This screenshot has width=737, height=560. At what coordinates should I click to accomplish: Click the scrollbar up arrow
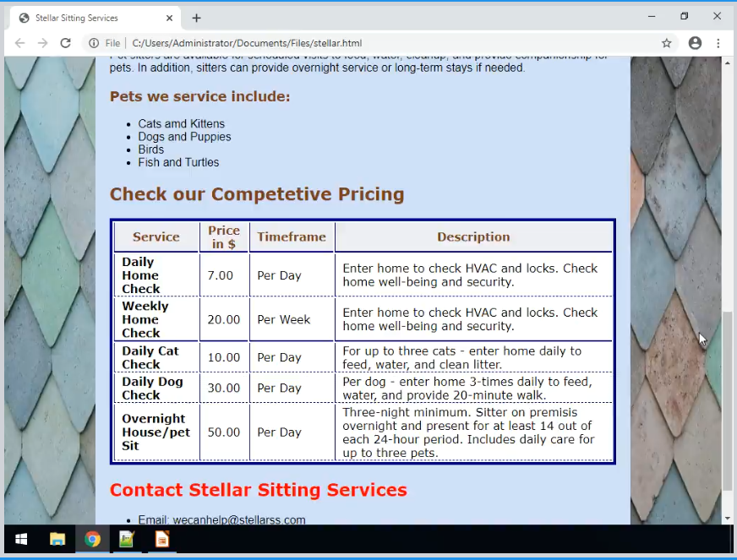(727, 63)
